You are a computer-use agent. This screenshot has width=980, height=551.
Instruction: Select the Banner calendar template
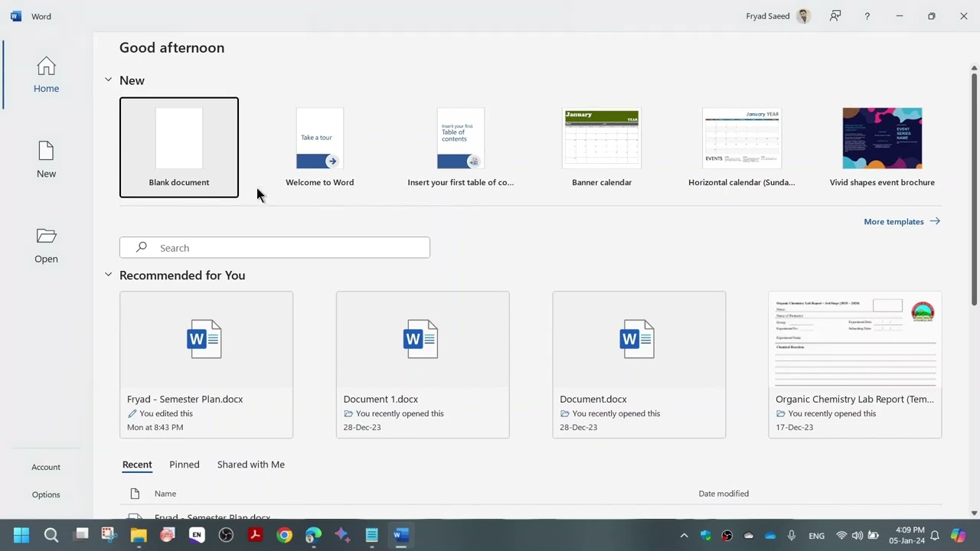(602, 147)
